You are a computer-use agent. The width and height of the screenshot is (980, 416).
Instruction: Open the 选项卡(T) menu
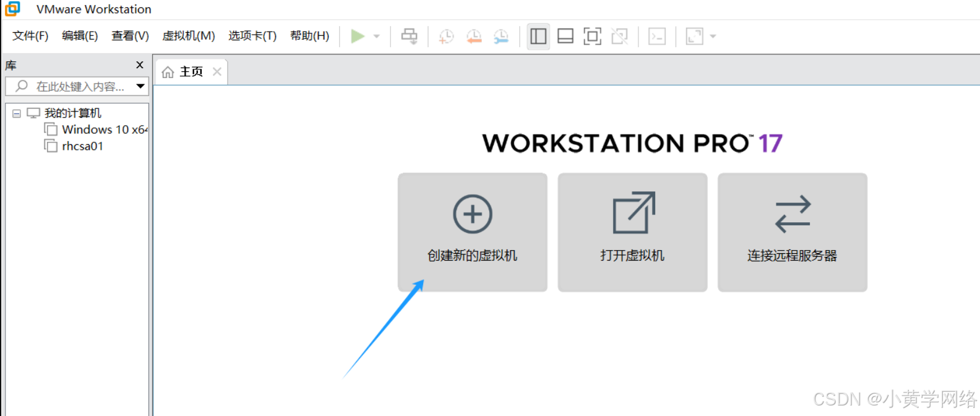[252, 36]
